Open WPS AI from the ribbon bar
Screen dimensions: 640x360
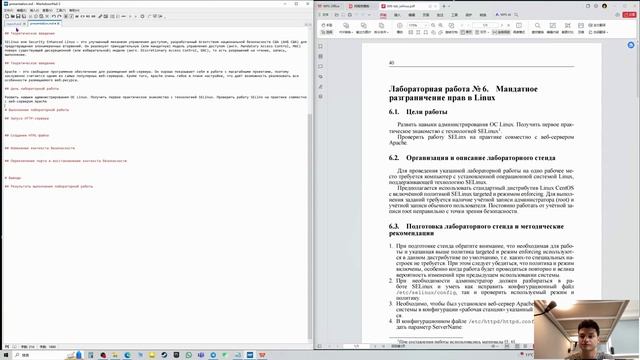pyautogui.click(x=503, y=15)
